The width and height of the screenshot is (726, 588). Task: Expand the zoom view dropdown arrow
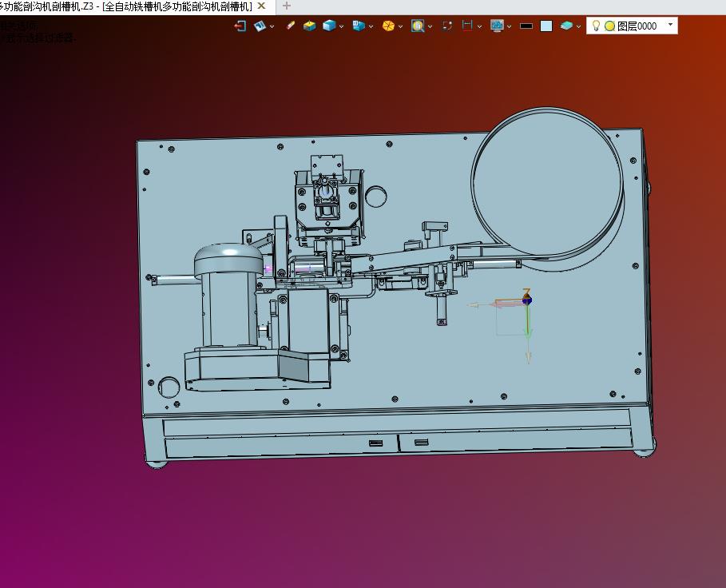[430, 26]
